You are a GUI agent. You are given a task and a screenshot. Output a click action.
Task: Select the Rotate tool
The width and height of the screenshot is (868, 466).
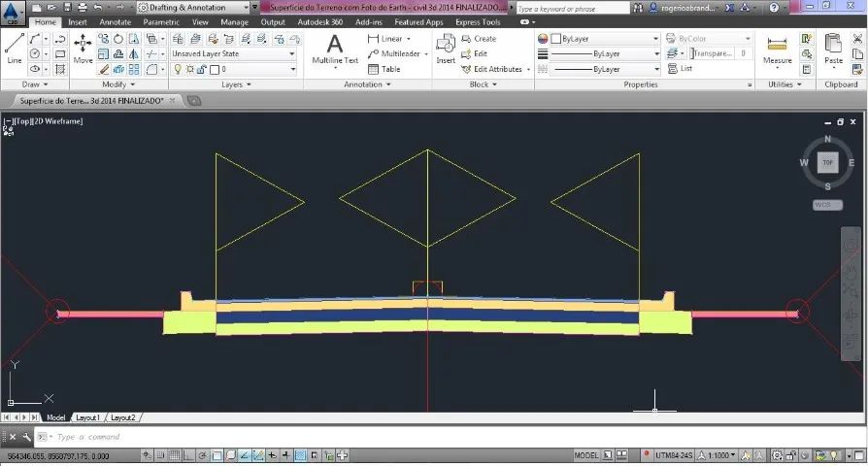(118, 39)
